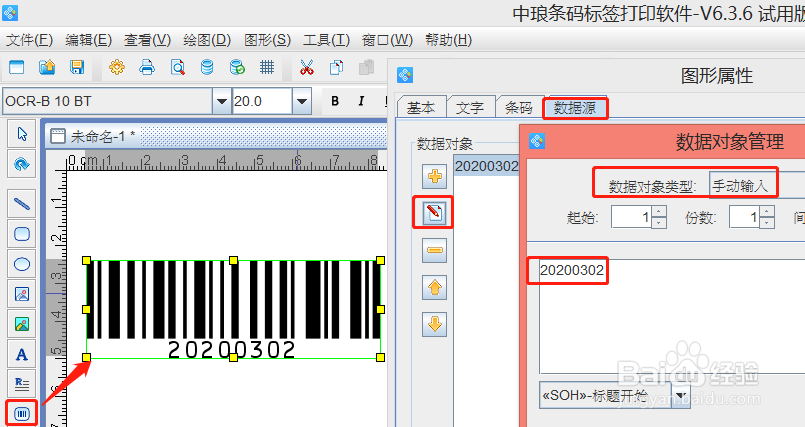Screen dimensions: 805x427
Task: Open the 图形(S) menu
Action: (267, 40)
